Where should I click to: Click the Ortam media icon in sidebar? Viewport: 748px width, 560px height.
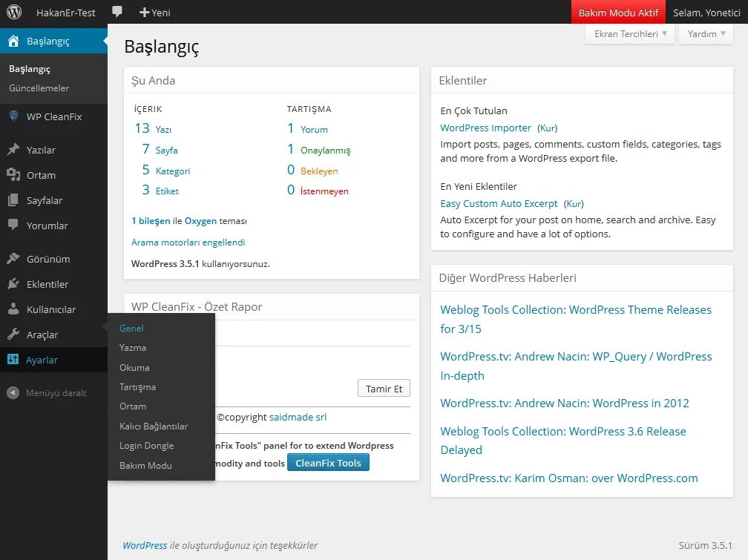[x=13, y=175]
